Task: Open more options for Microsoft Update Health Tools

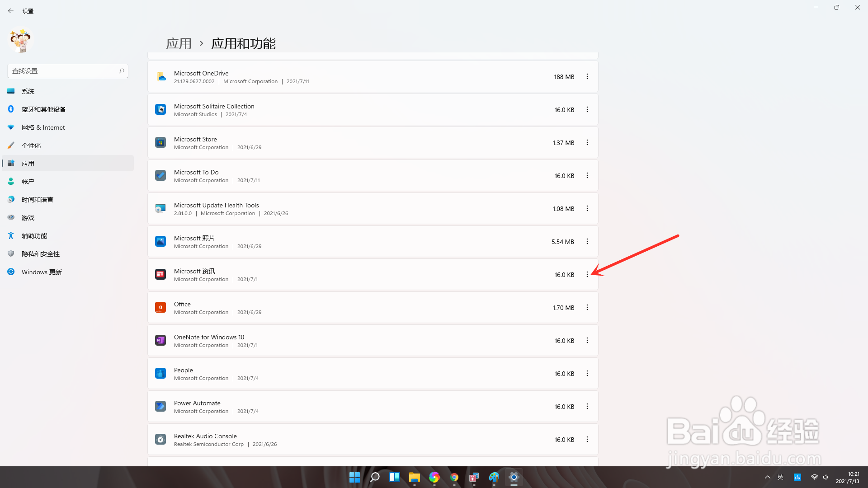Action: 587,209
